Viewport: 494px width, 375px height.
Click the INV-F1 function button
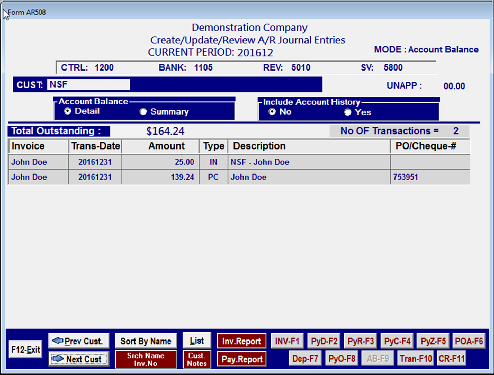click(x=287, y=341)
